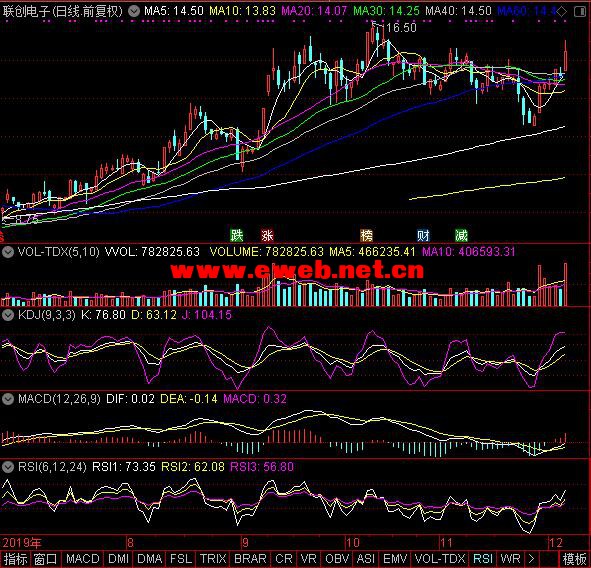Click the 榜 event marker
This screenshot has width=591, height=568.
(x=366, y=236)
